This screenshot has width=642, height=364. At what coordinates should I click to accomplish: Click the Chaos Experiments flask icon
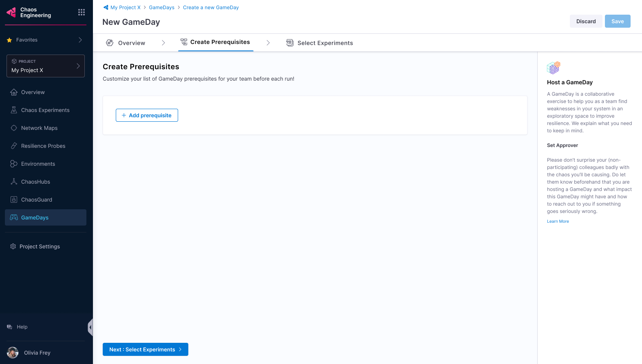[14, 110]
